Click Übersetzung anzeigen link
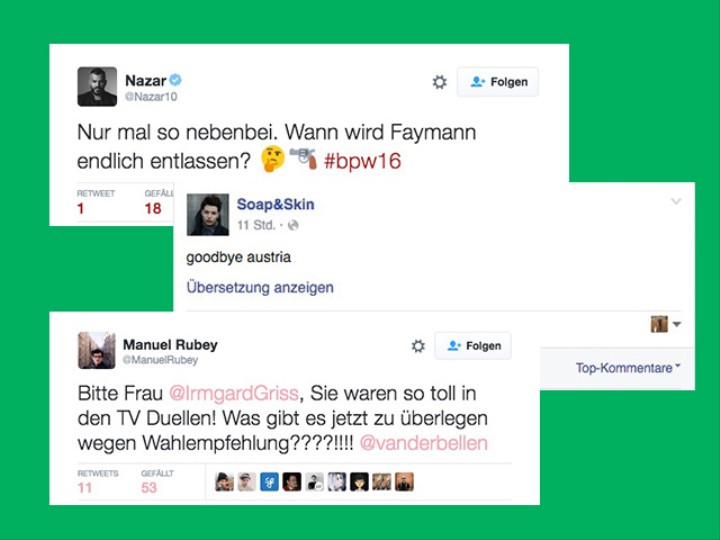 (x=260, y=287)
